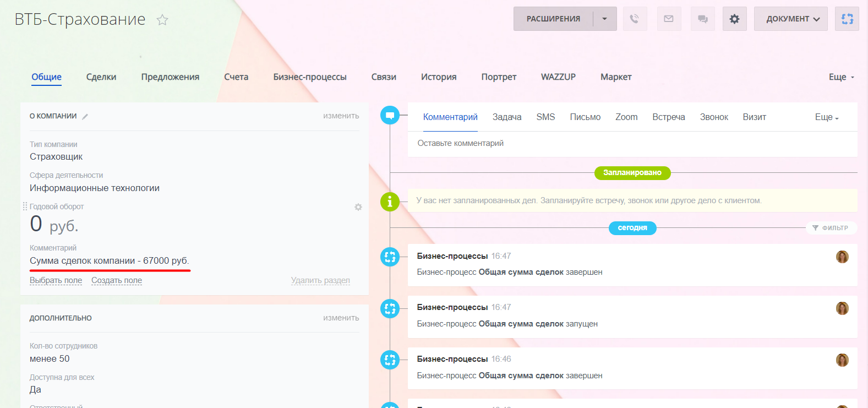Open the Предложения tab
The height and width of the screenshot is (408, 868).
170,77
